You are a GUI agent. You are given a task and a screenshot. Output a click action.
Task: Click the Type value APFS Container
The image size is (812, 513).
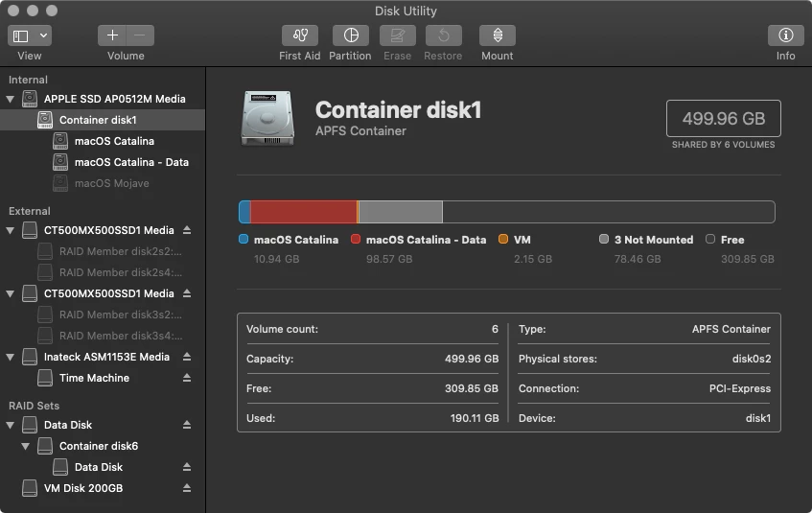[731, 329]
